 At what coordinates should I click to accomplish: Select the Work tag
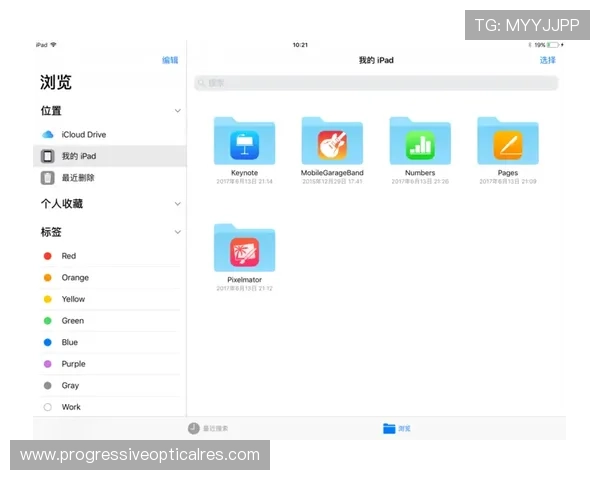70,407
